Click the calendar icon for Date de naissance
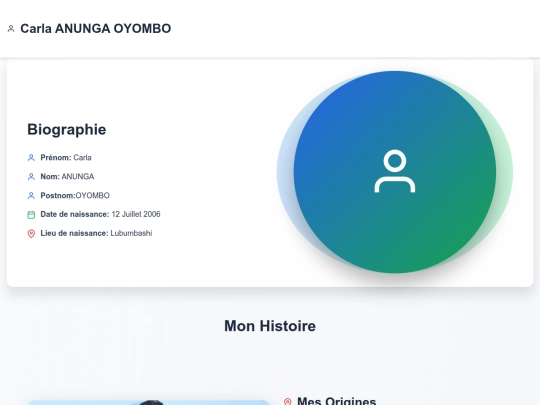The image size is (540, 405). coord(31,215)
